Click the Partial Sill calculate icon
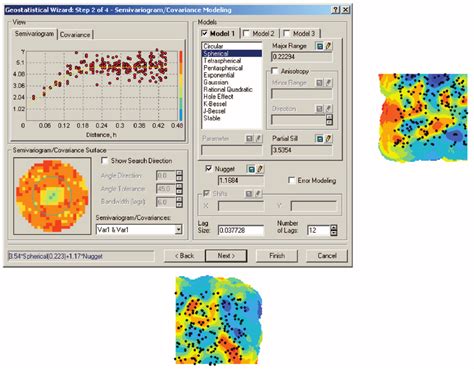This screenshot has height=369, width=474. [319, 138]
